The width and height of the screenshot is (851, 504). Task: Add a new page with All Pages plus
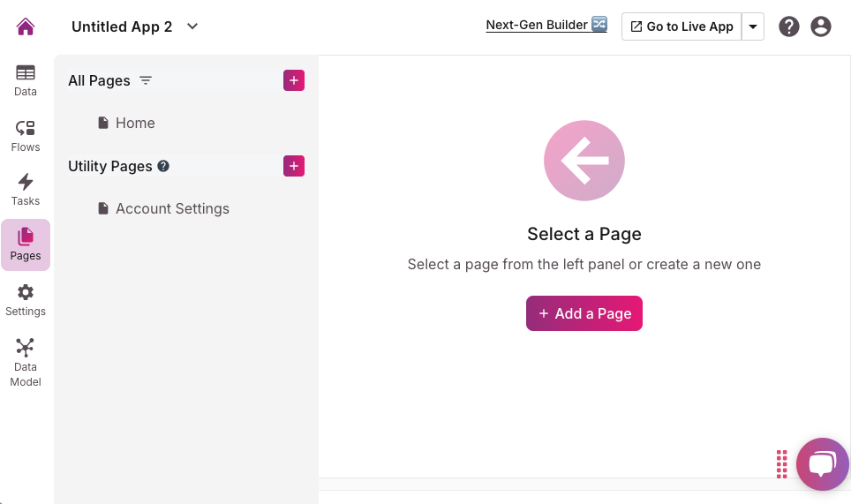tap(294, 80)
